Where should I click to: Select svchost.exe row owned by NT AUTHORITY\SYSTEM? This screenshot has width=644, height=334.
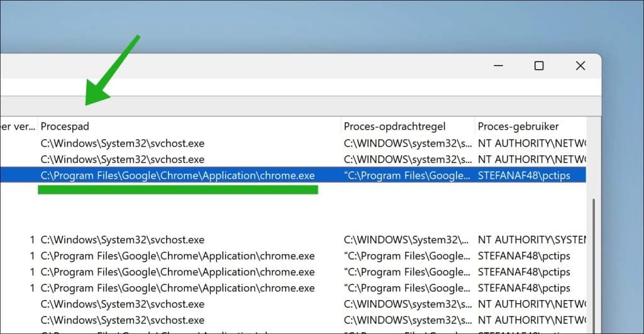coord(293,240)
